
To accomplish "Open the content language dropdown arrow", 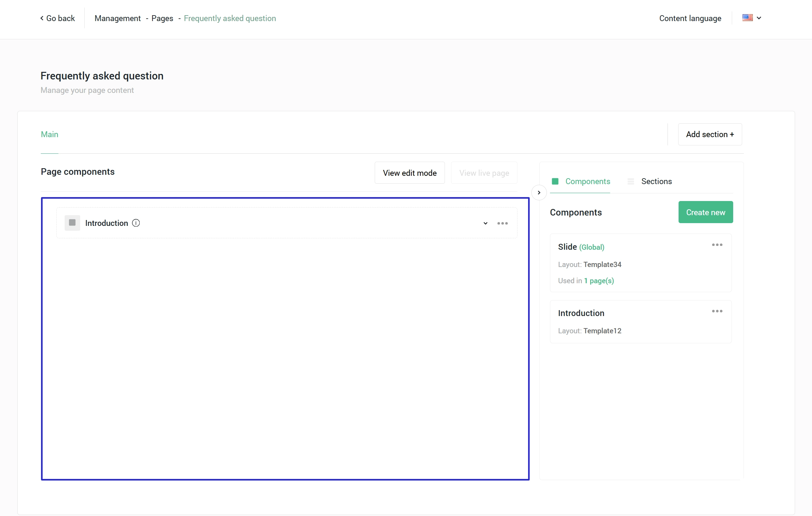I will pos(759,18).
